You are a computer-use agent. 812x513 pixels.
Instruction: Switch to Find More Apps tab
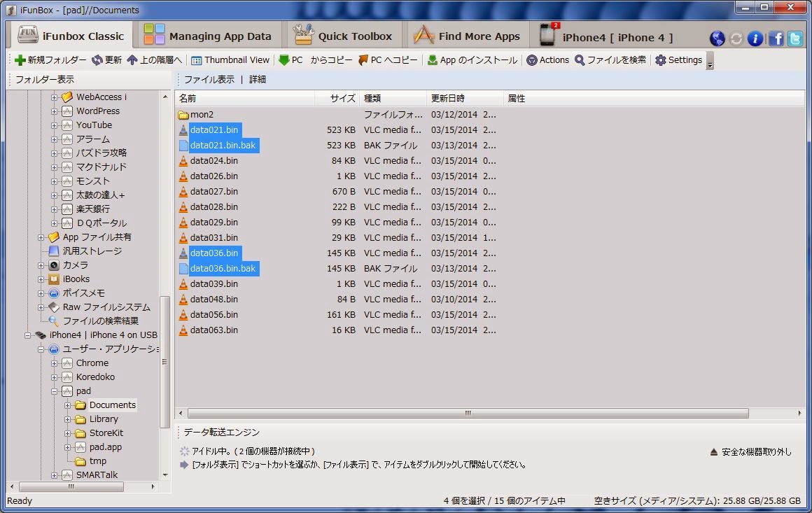(x=467, y=36)
